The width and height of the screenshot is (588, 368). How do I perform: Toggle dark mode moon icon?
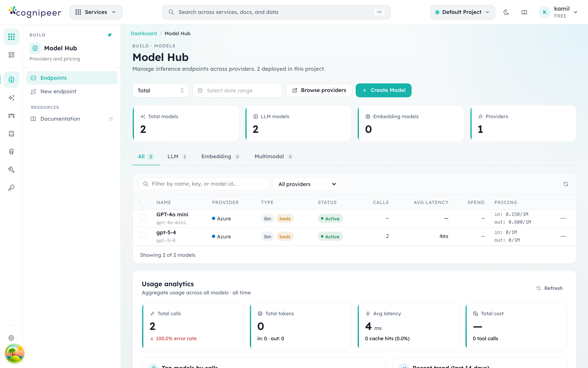tap(506, 12)
